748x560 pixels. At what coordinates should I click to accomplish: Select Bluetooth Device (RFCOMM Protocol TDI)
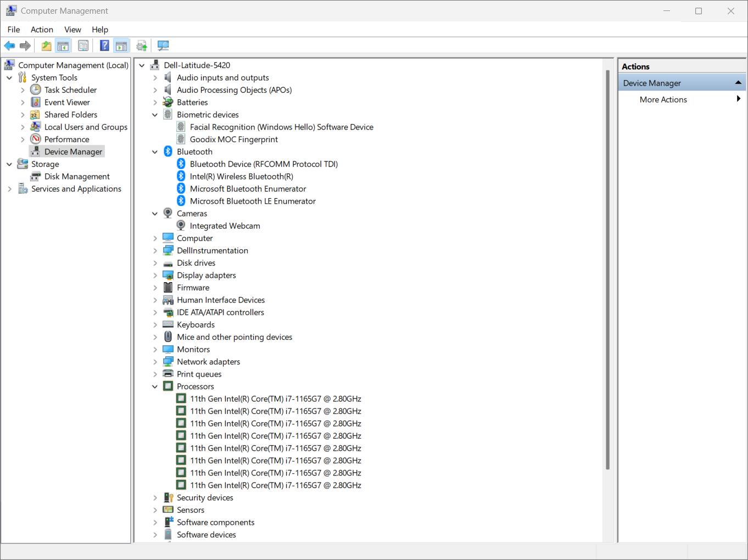tap(264, 164)
